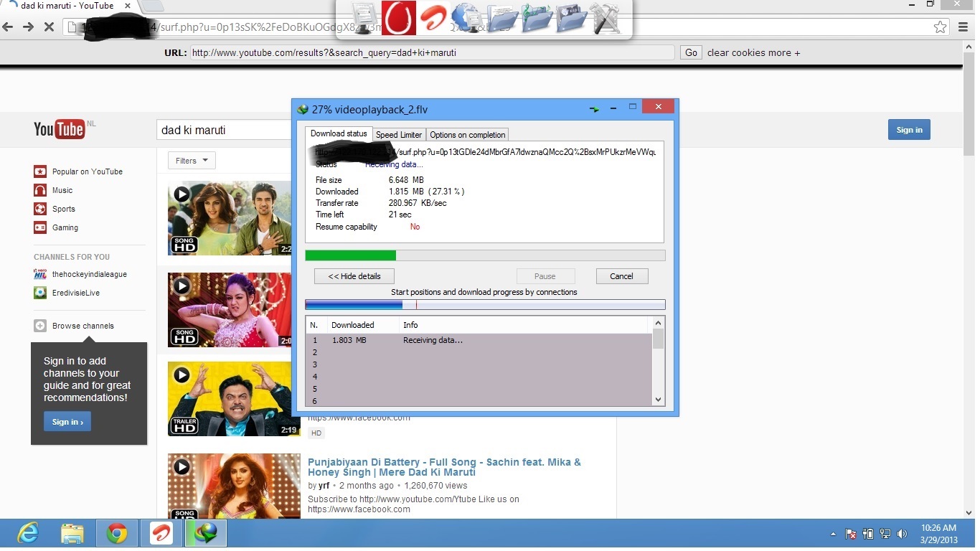Click the network icon in system tray
The image size is (980, 551).
click(885, 534)
